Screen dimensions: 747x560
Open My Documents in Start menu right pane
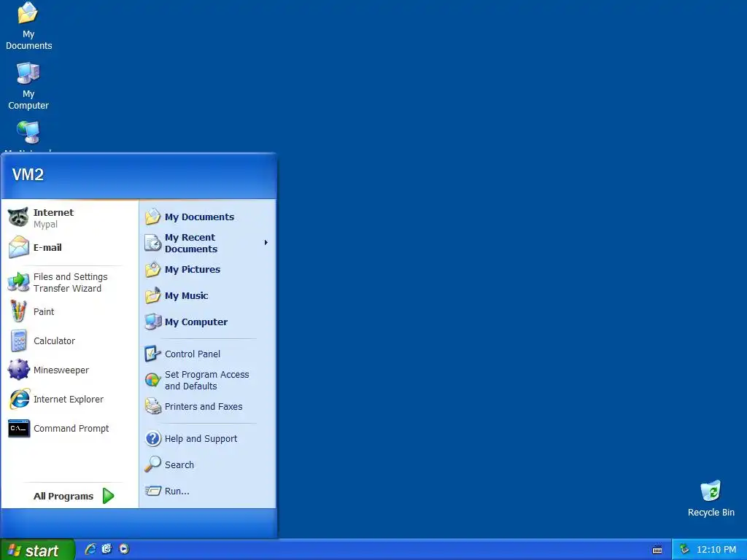[207, 217]
